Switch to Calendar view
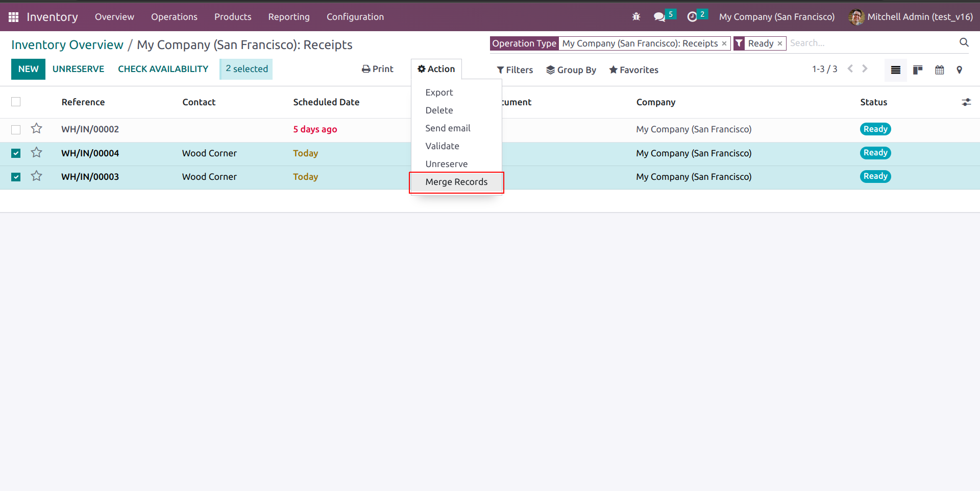Image resolution: width=980 pixels, height=491 pixels. coord(939,70)
